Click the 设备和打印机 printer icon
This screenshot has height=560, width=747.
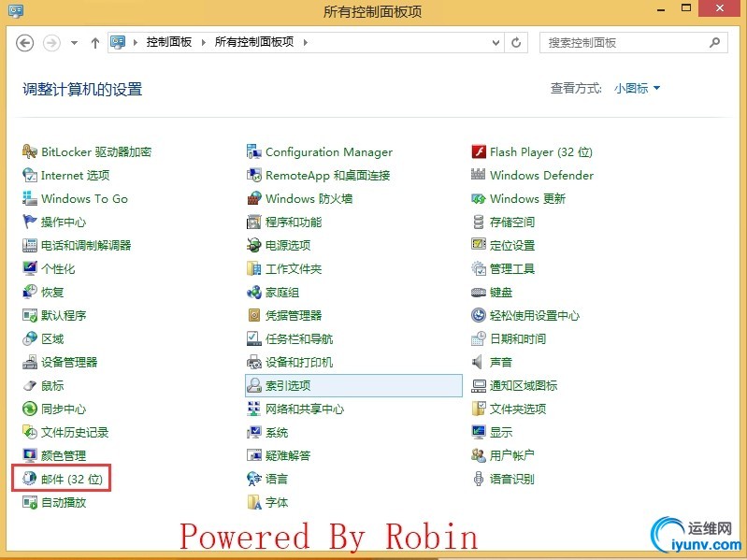coord(254,363)
